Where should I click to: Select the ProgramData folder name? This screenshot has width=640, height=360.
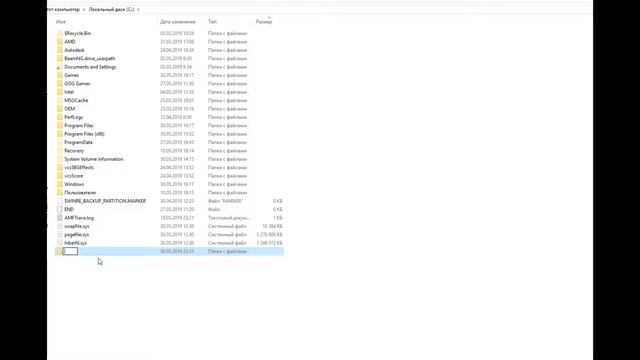(78, 142)
